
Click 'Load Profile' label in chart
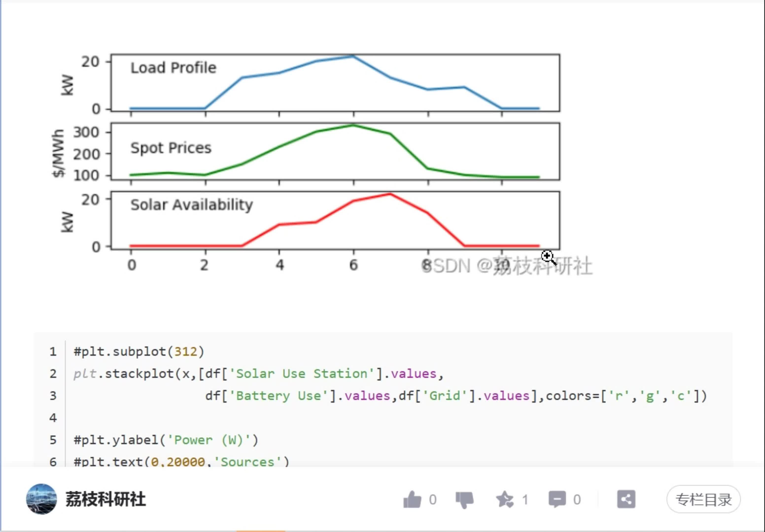tap(173, 67)
